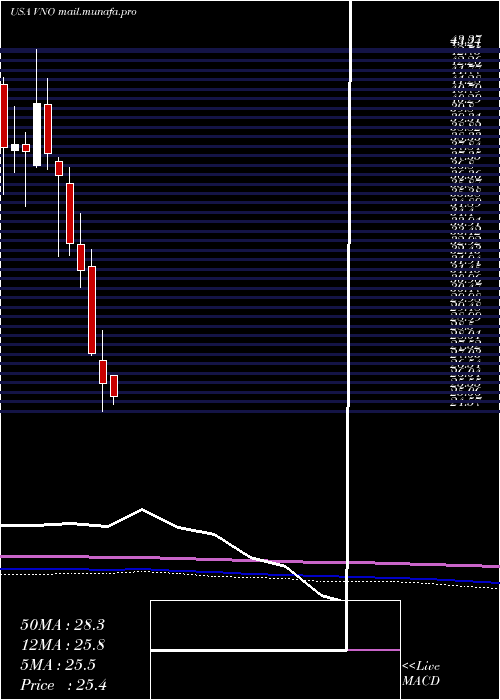Click the 'Price : 25.4' value
This screenshot has height=700, width=500.
(x=63, y=685)
